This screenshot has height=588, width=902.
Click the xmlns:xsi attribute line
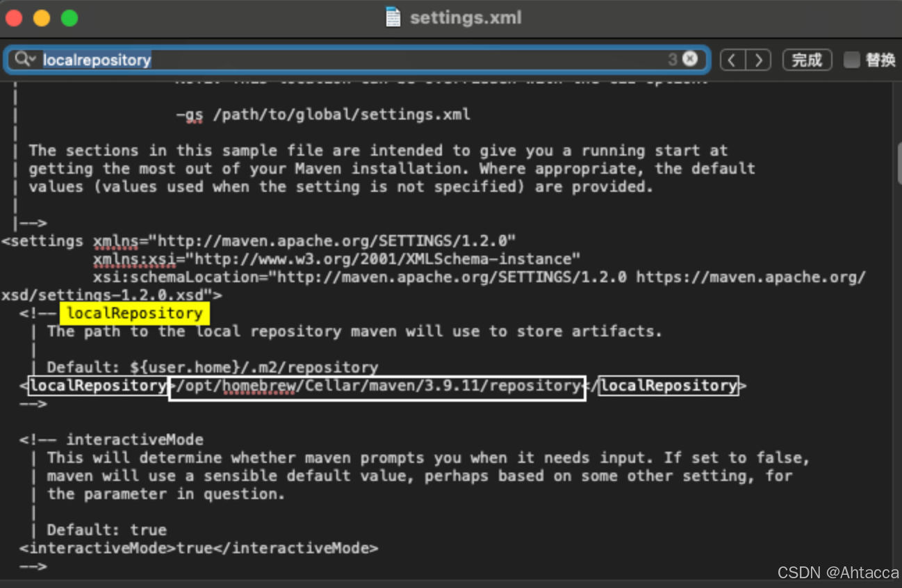click(337, 259)
